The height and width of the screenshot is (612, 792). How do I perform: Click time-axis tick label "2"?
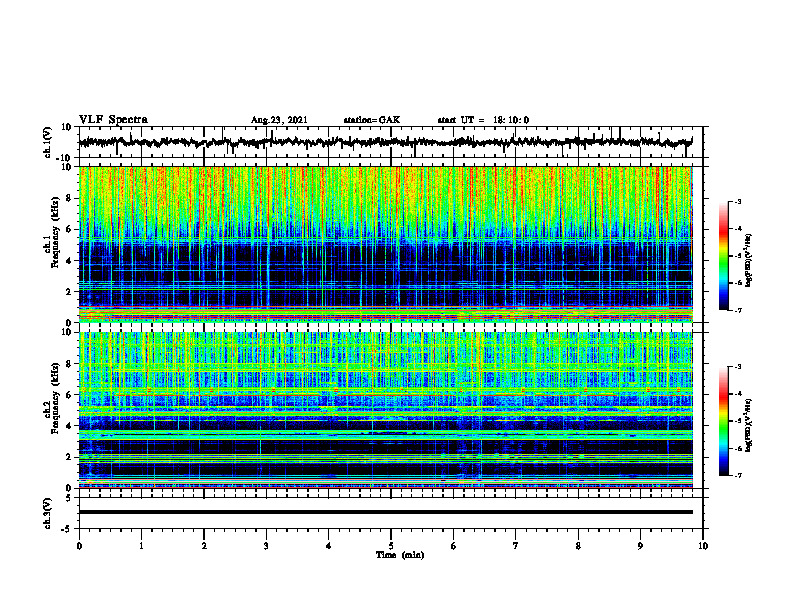point(204,546)
